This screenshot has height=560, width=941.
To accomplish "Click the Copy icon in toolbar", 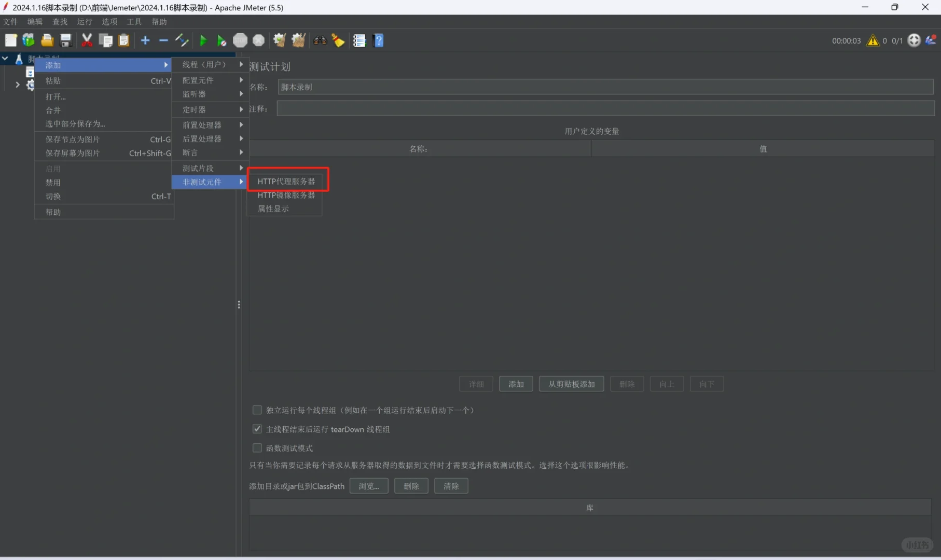I will point(106,40).
